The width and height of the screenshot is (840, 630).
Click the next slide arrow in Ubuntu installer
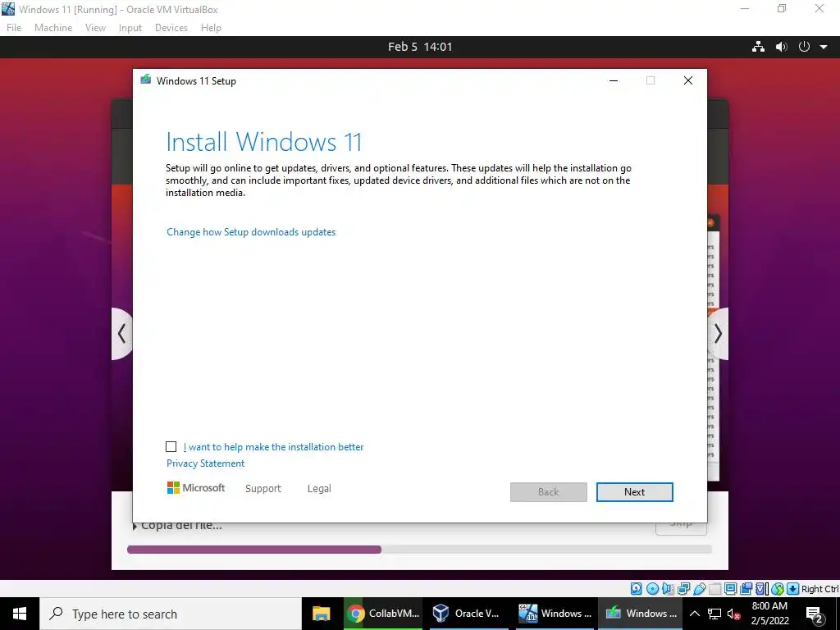click(718, 334)
